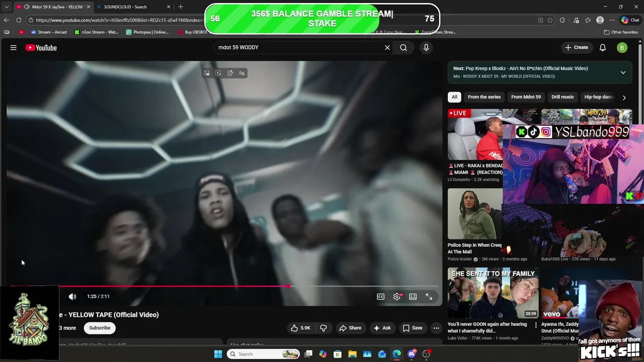This screenshot has width=644, height=362.
Task: Open the Police Step in video thumbnail
Action: tap(475, 214)
